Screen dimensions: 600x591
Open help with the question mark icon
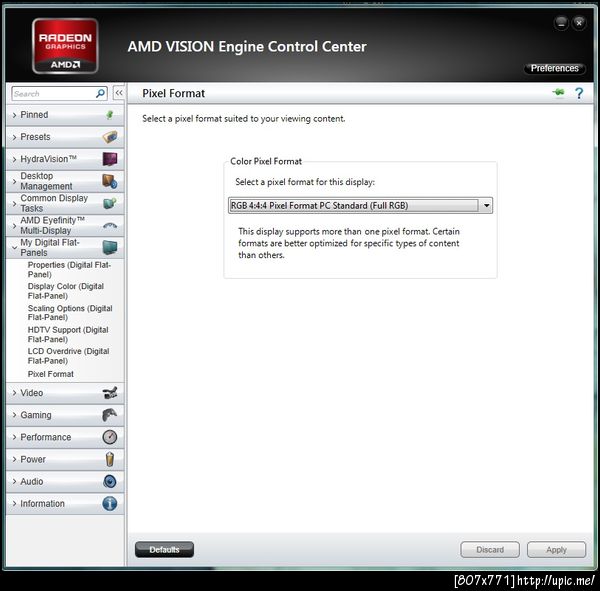tap(579, 93)
